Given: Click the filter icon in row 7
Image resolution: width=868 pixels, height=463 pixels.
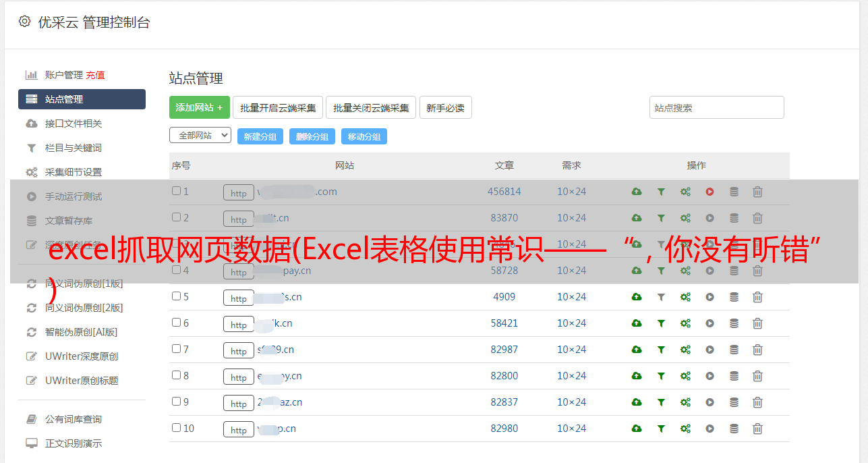Looking at the screenshot, I should 661,350.
